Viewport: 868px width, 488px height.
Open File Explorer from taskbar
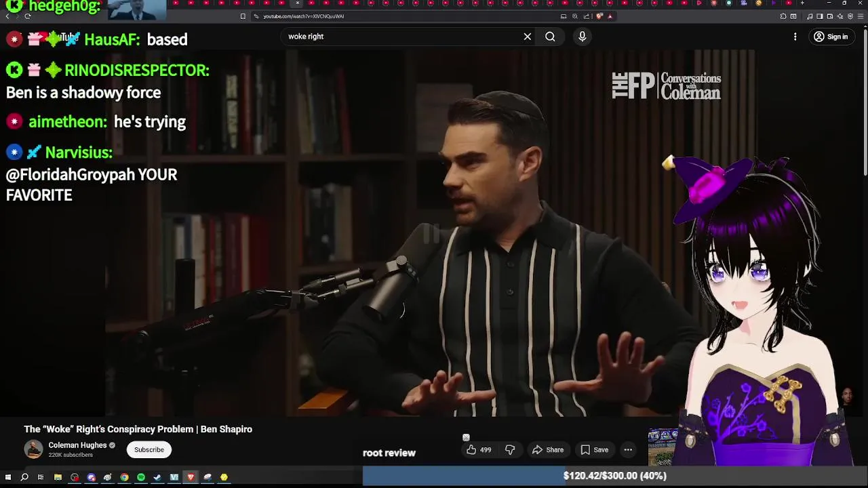[58, 477]
